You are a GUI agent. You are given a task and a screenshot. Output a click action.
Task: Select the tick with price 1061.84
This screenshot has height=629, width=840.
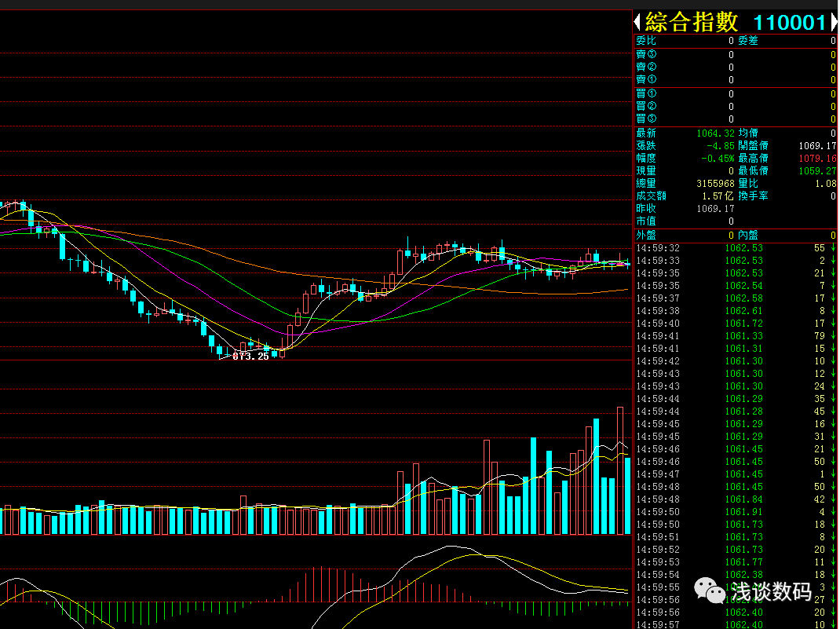pos(736,499)
